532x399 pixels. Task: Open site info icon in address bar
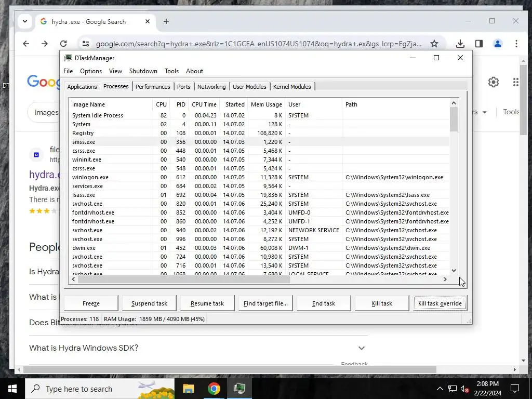pyautogui.click(x=86, y=44)
